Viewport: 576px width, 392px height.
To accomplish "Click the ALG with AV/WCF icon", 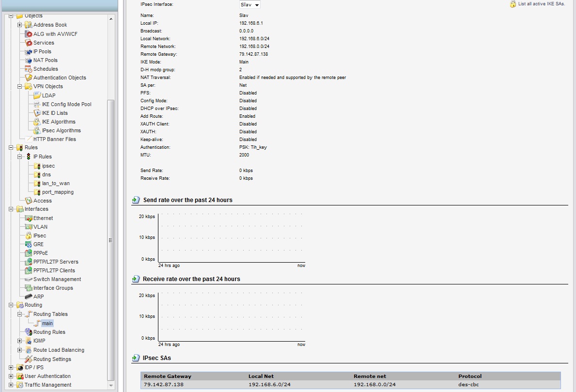I will [29, 34].
